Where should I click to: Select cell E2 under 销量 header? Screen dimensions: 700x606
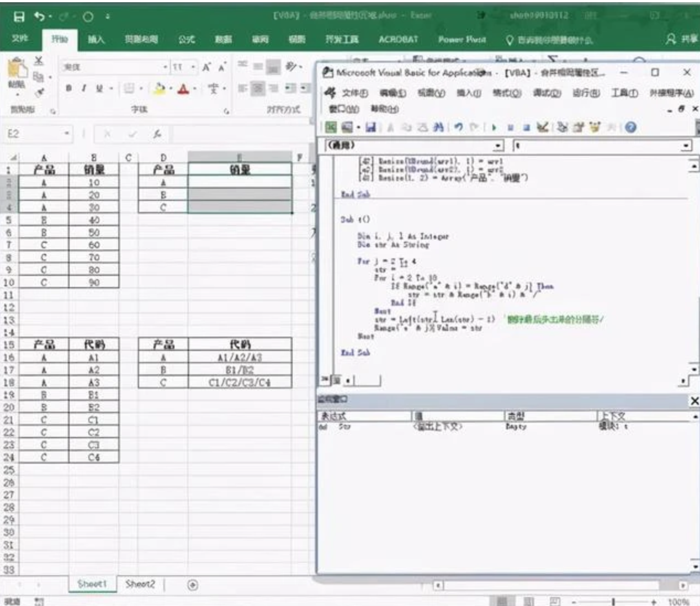(x=240, y=182)
